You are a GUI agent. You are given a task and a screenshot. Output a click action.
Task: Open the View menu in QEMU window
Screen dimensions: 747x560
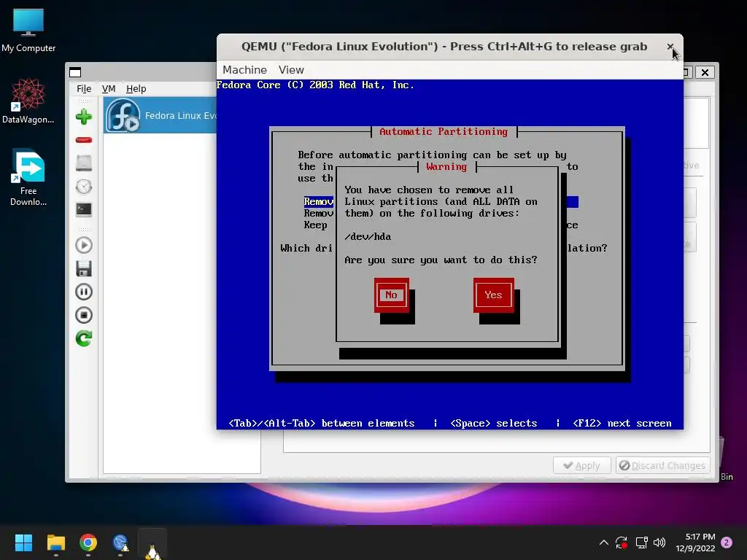291,70
